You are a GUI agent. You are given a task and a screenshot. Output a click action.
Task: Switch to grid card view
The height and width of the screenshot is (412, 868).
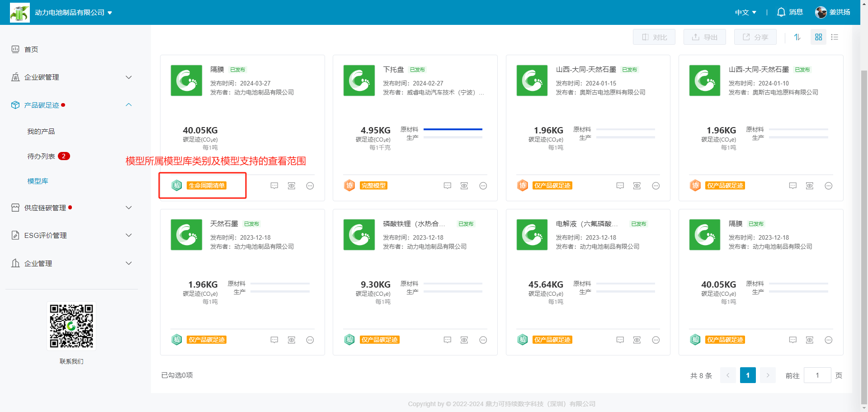(x=818, y=37)
